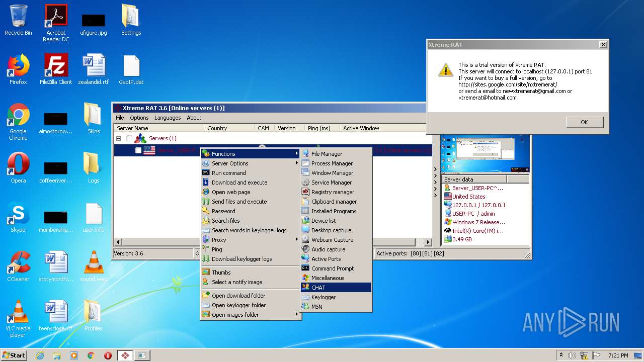Open the Service Manager gear item
644x362 pixels.
tap(336, 183)
